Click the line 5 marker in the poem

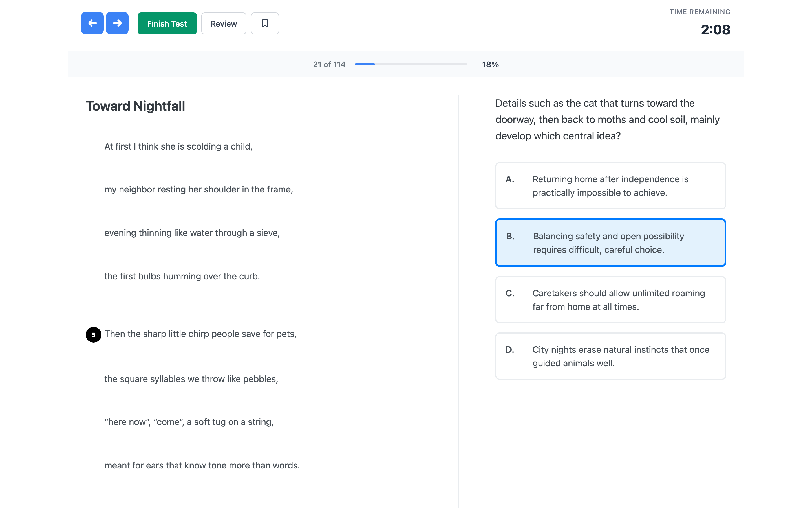[x=93, y=335]
